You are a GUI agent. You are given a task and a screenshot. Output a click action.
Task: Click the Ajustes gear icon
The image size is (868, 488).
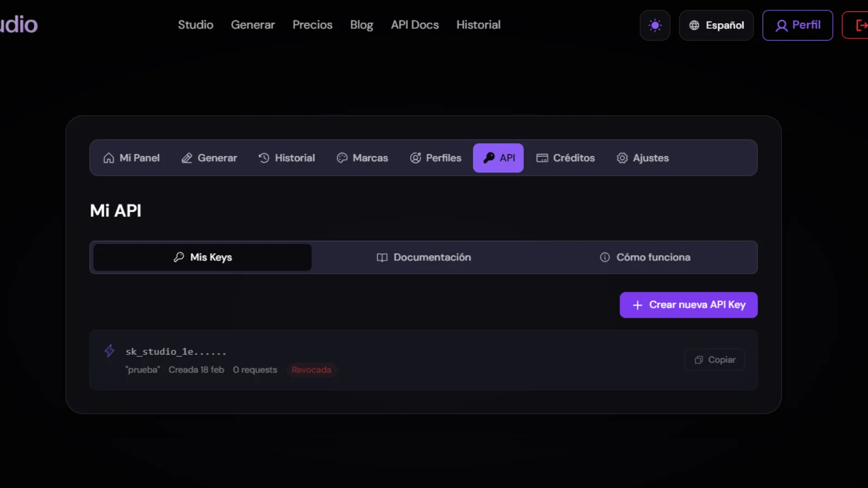[x=622, y=158]
